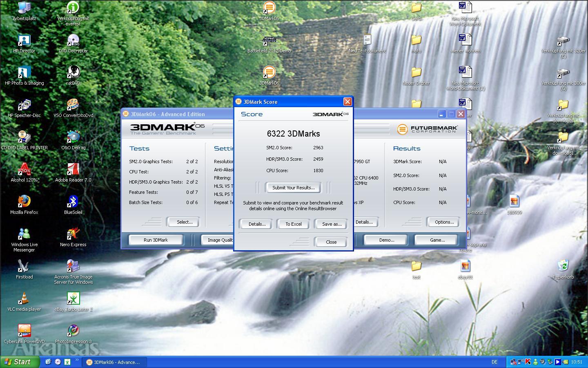Select Verknüpfung mit download1 folder
This screenshot has width=588, height=368.
point(563,143)
